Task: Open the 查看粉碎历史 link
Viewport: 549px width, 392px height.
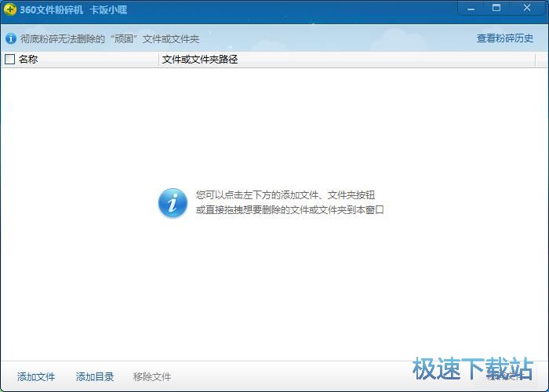Action: click(x=505, y=38)
